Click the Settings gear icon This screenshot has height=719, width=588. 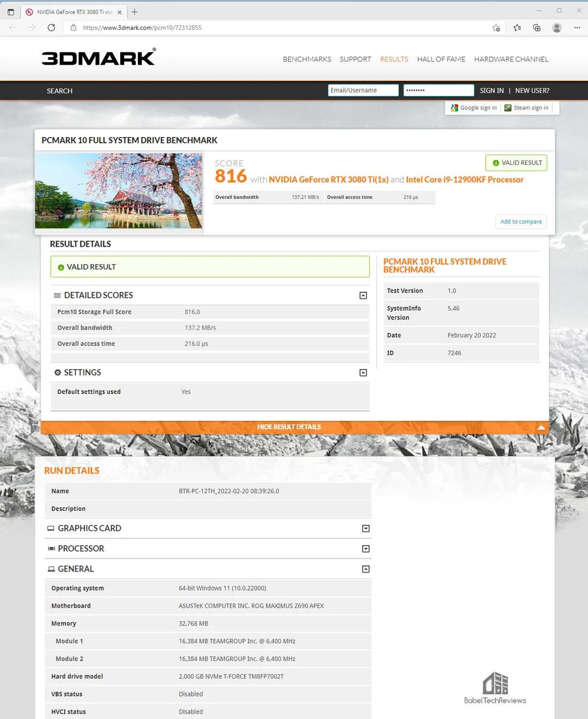click(58, 372)
